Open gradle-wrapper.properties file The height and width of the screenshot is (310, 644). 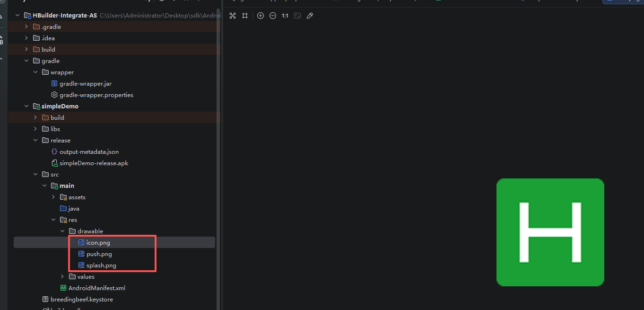(x=96, y=95)
